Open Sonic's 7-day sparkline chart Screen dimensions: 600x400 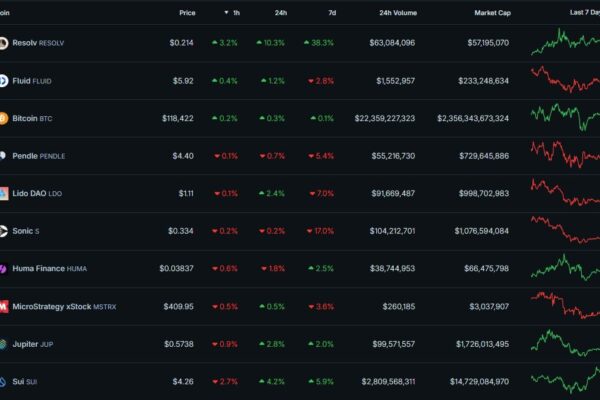pyautogui.click(x=565, y=230)
